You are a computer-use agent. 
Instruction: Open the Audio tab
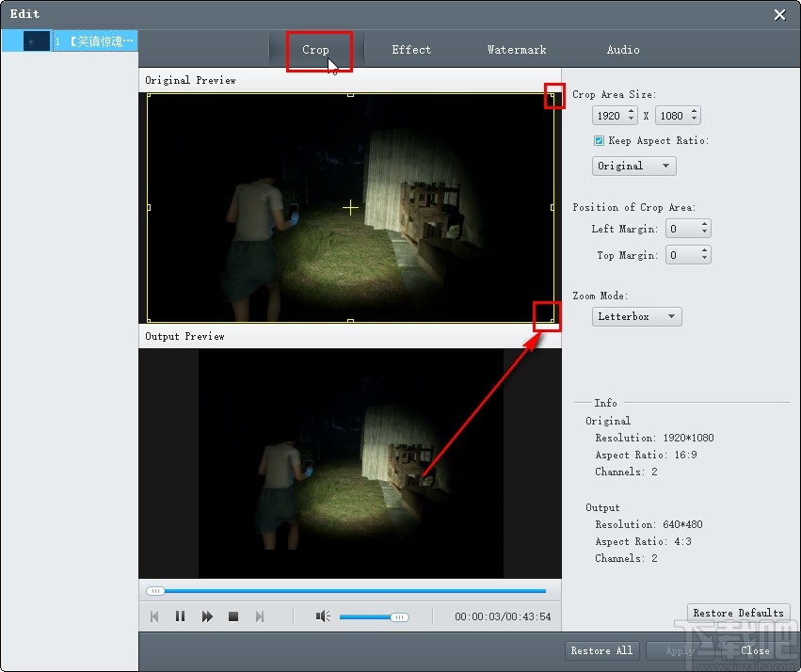point(623,50)
